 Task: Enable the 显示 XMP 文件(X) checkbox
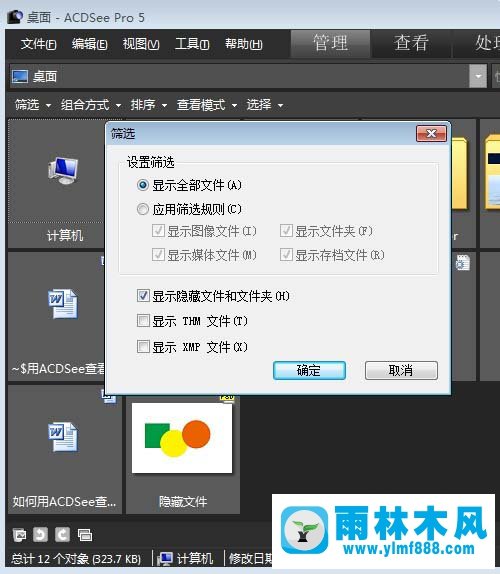(x=143, y=346)
